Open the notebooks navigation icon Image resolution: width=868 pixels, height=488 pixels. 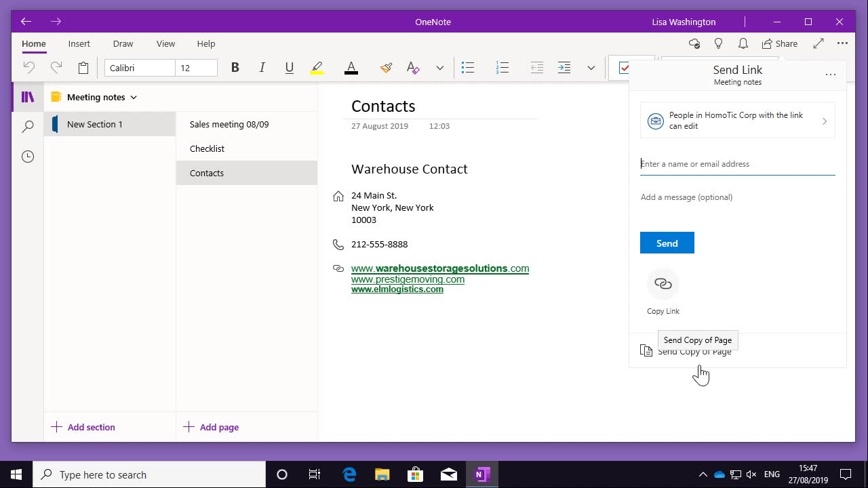click(28, 97)
